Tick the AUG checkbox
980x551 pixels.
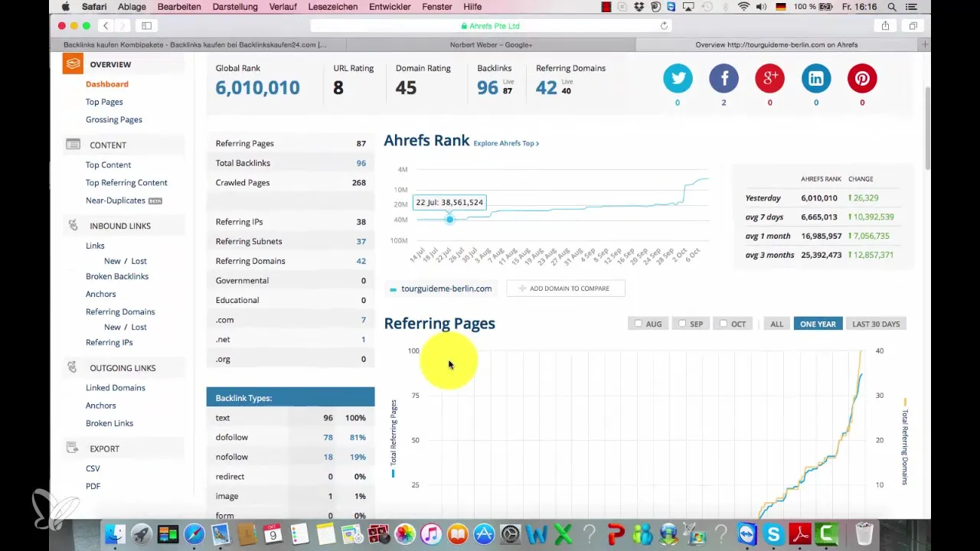click(x=639, y=324)
